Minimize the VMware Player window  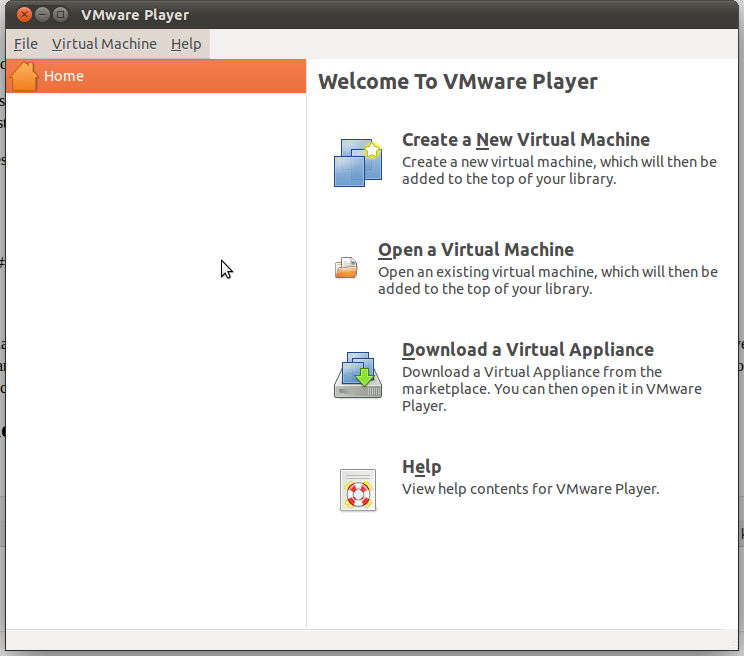[x=42, y=15]
